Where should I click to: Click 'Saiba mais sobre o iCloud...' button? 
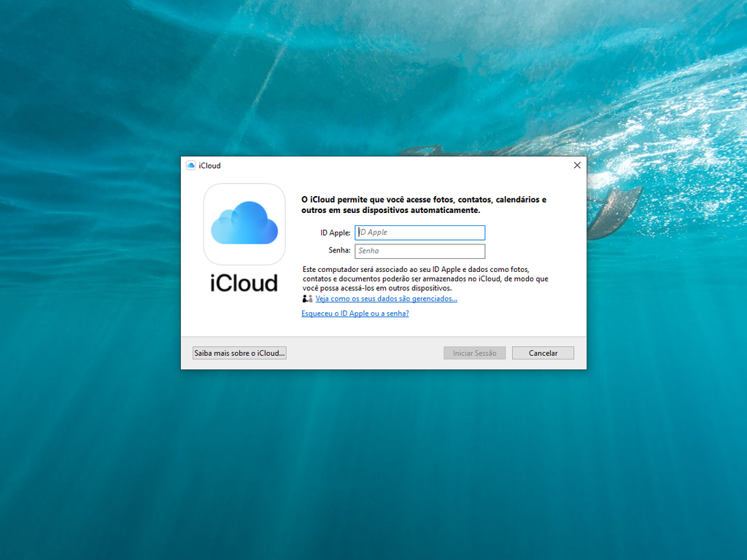[239, 353]
